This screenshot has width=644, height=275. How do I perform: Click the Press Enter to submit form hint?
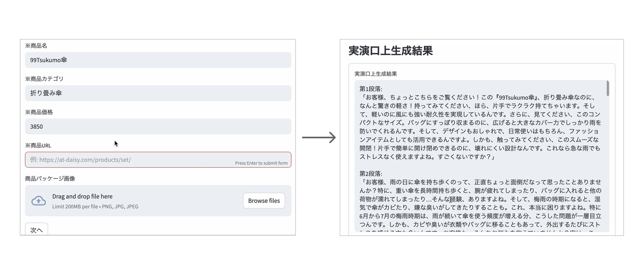(x=261, y=163)
